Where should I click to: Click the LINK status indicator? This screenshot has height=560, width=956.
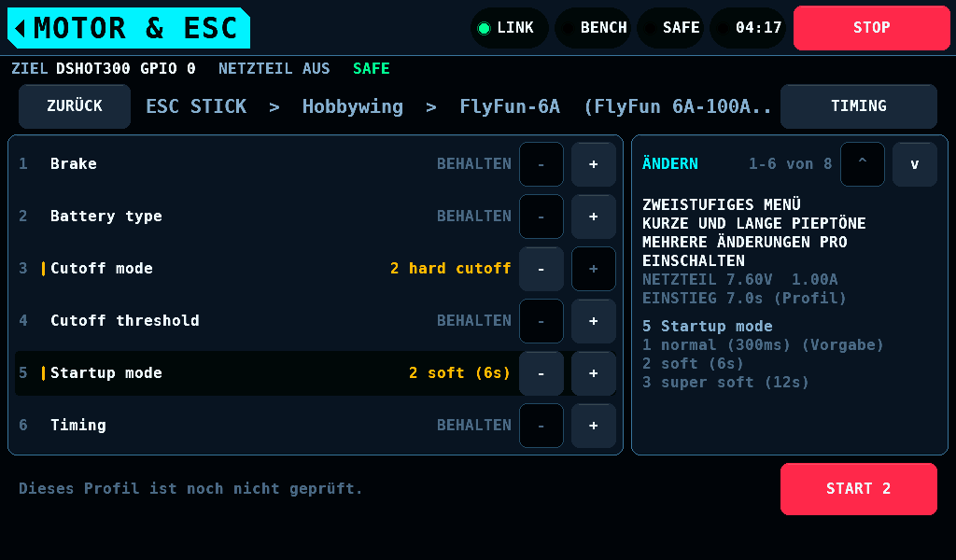click(x=509, y=28)
